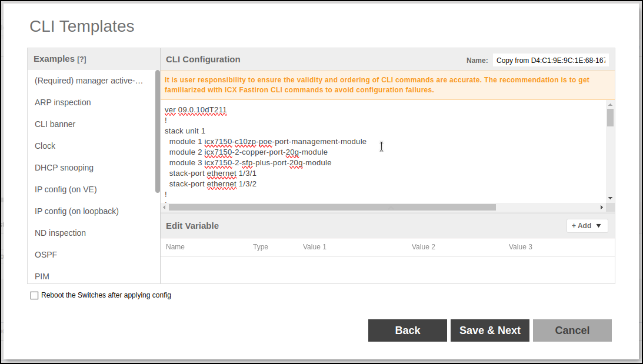Click CLI editor scroll down arrow
This screenshot has height=364, width=643.
tap(610, 198)
